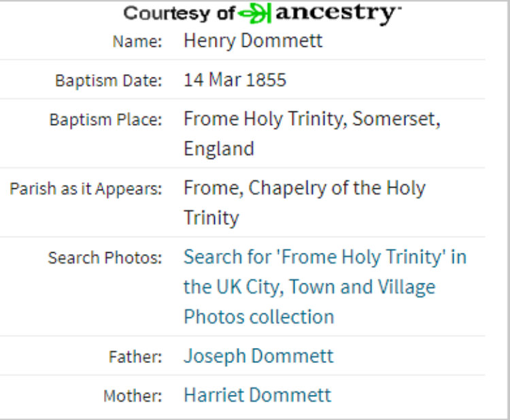This screenshot has height=420, width=510.
Task: Open the Joseph Dommett father link
Action: (258, 355)
